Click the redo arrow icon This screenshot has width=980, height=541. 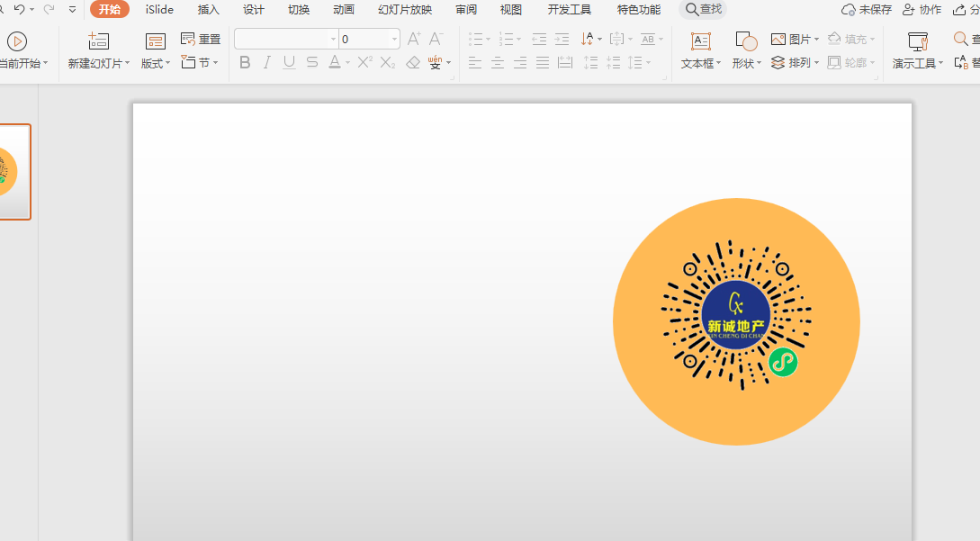[49, 9]
